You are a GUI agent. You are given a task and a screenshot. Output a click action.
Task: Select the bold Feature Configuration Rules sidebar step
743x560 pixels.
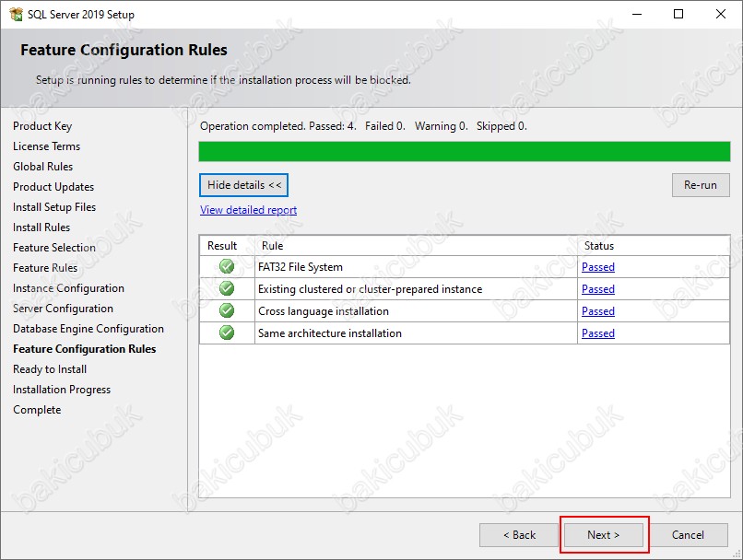[x=84, y=349]
